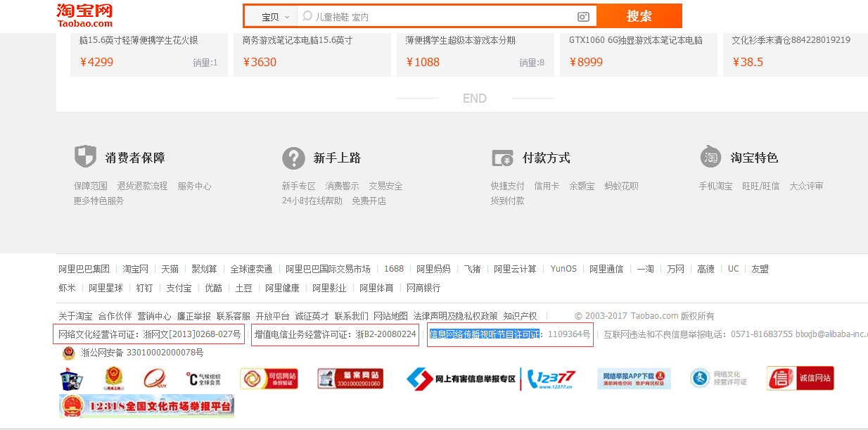Click the 消费者保障 shield icon

[x=85, y=157]
